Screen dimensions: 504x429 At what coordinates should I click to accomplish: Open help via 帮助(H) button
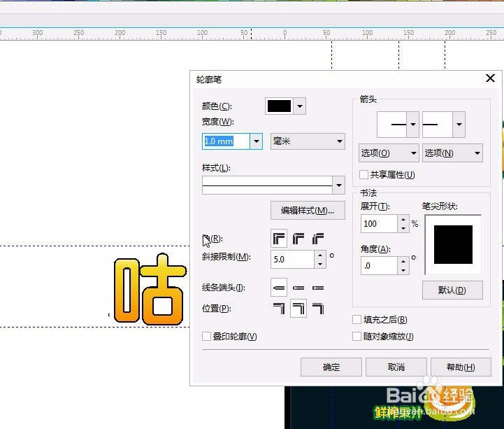pos(461,367)
